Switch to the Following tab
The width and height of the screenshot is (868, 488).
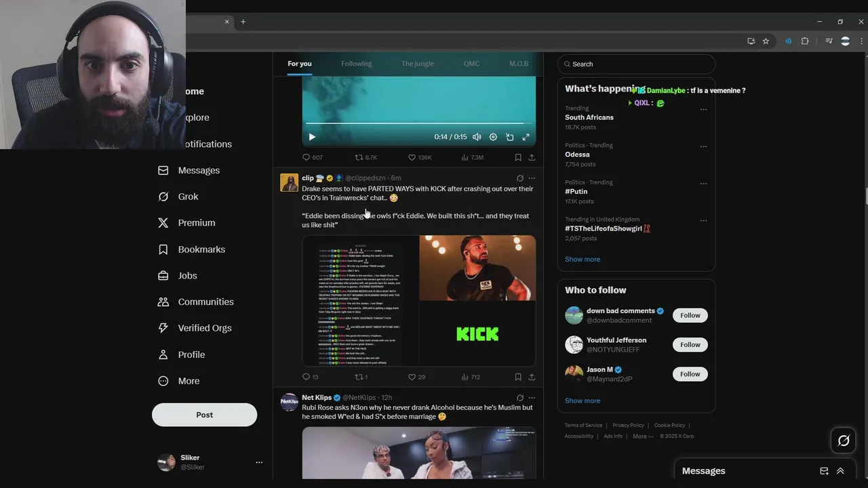pyautogui.click(x=356, y=64)
